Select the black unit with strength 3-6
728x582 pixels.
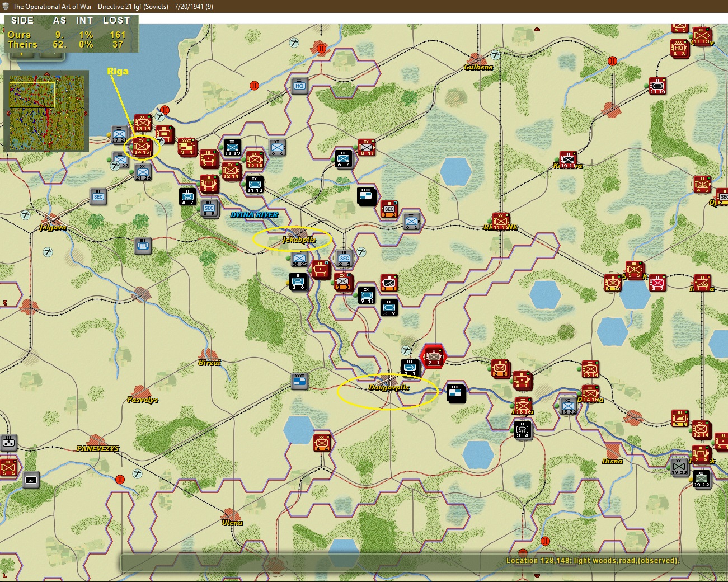[298, 281]
